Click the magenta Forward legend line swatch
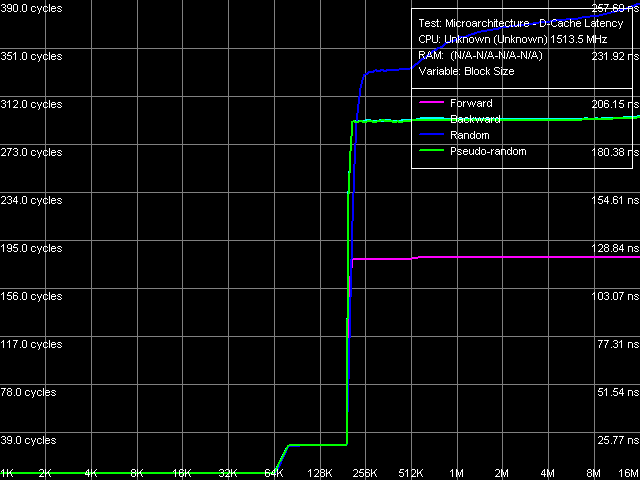 tap(431, 103)
